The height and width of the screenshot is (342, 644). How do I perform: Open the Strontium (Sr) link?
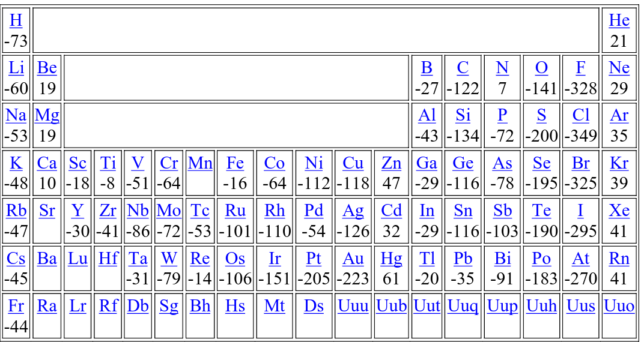[x=47, y=211]
